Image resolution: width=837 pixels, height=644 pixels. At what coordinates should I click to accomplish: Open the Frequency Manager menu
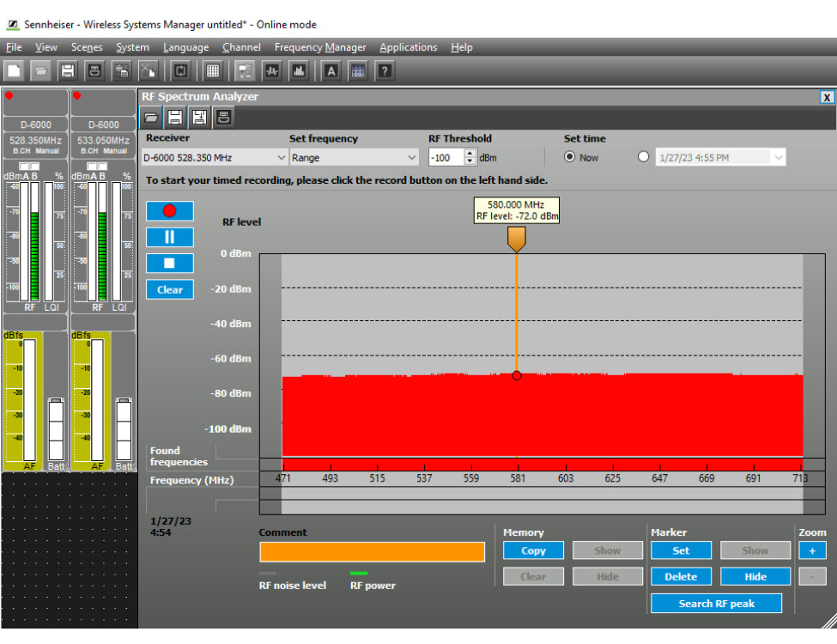click(x=320, y=47)
